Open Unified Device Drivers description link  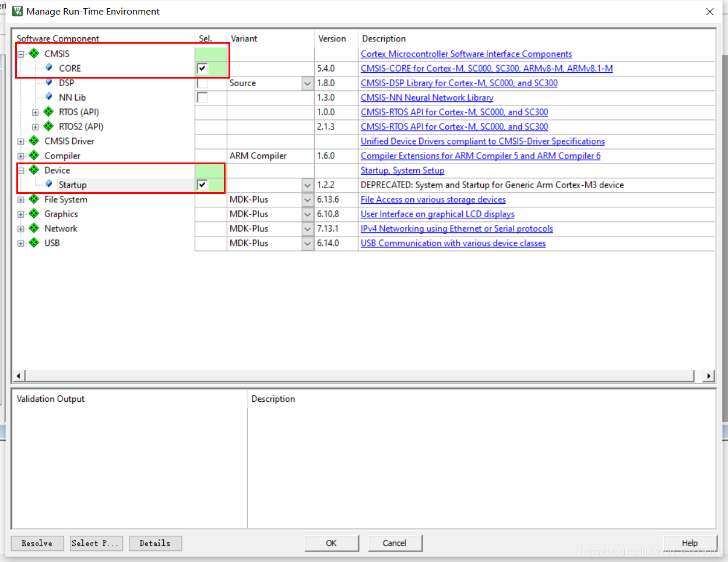click(483, 141)
